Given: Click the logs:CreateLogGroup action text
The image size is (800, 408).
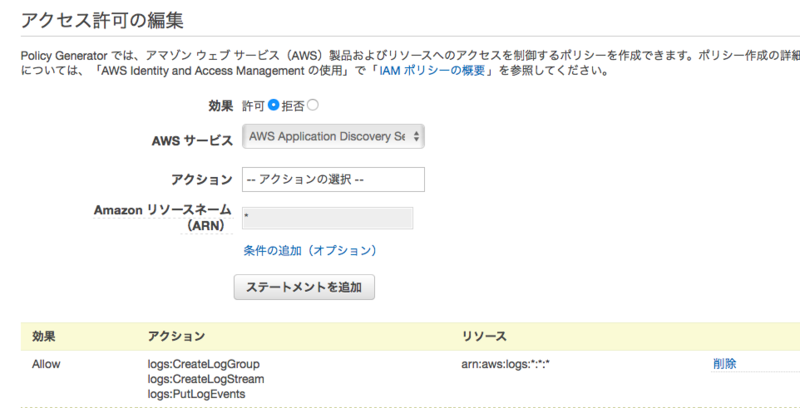Looking at the screenshot, I should (x=204, y=364).
